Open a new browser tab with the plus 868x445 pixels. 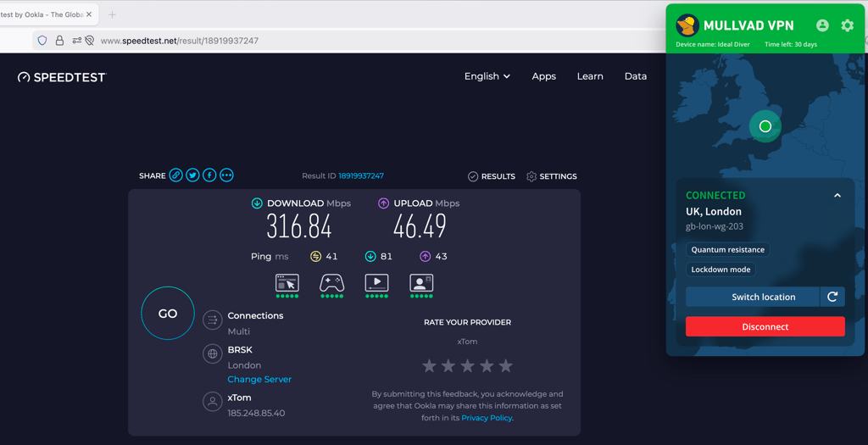(x=112, y=15)
